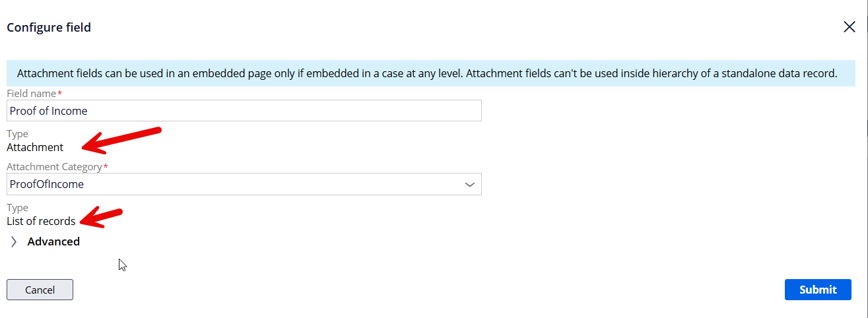This screenshot has height=318, width=868.
Task: Click the Advanced section heading
Action: click(53, 241)
